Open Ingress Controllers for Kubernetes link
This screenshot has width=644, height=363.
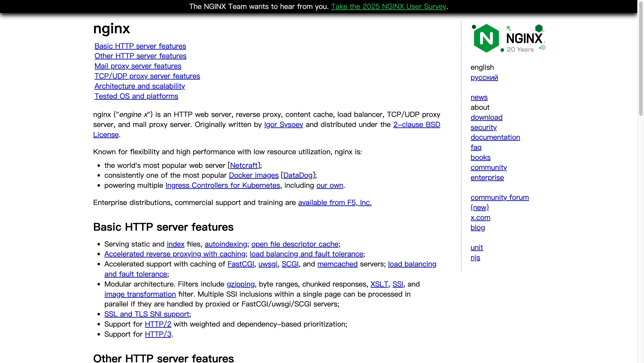(223, 185)
